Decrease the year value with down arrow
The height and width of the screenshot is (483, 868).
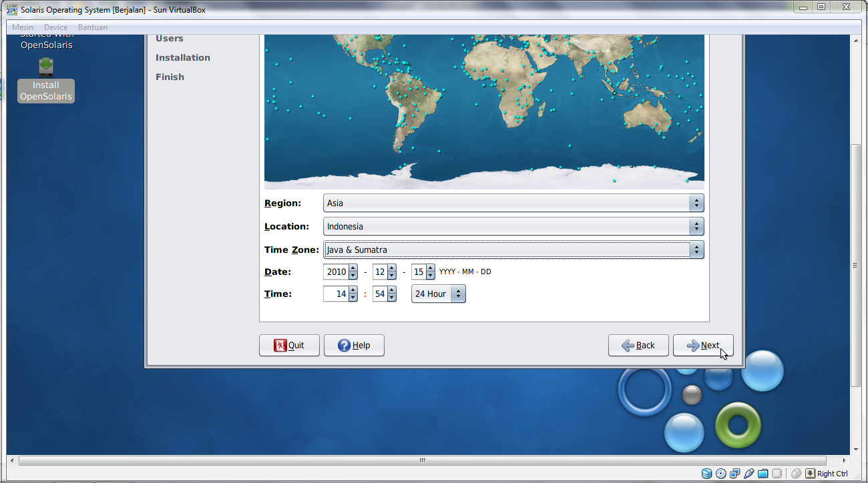353,276
